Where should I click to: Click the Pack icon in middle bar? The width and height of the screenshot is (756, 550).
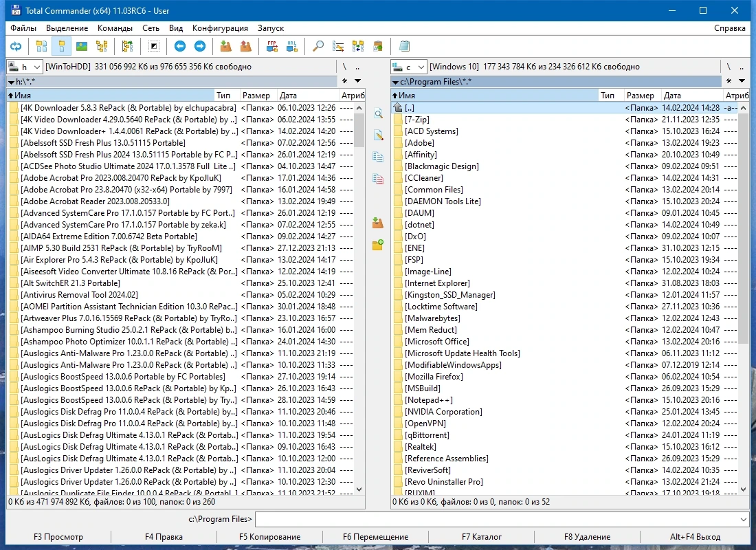point(379,223)
